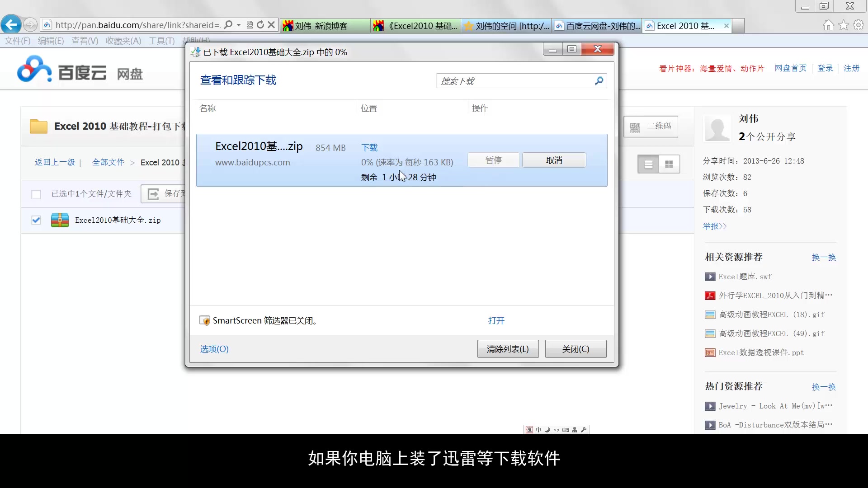The height and width of the screenshot is (488, 868).
Task: Switch to the 刘伟_新浪博客 tab
Action: click(x=325, y=26)
